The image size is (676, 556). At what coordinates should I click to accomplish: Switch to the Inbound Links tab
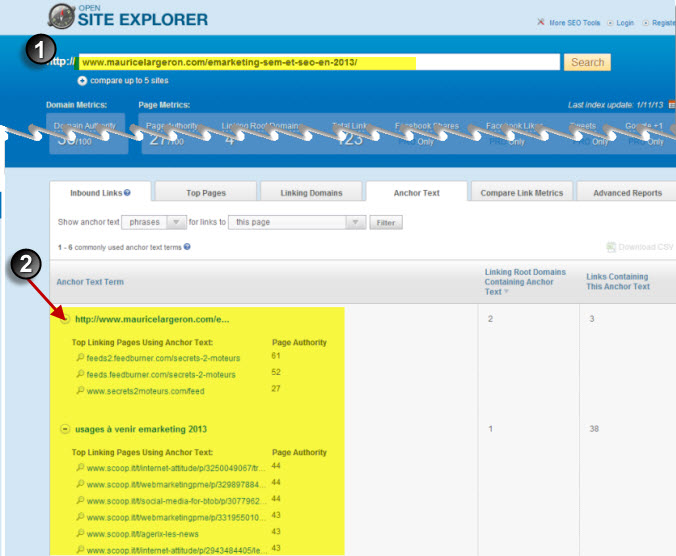pyautogui.click(x=100, y=191)
